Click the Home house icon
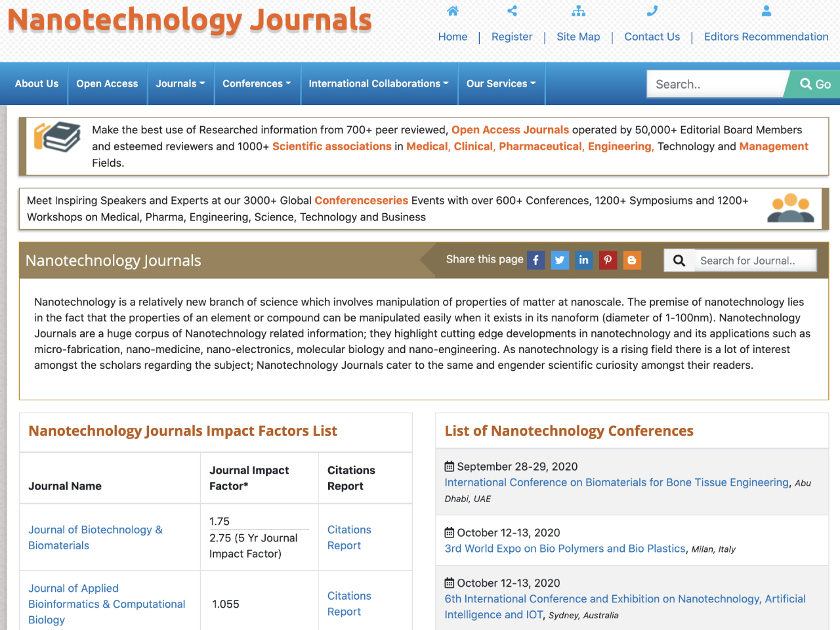This screenshot has height=630, width=840. [x=453, y=10]
